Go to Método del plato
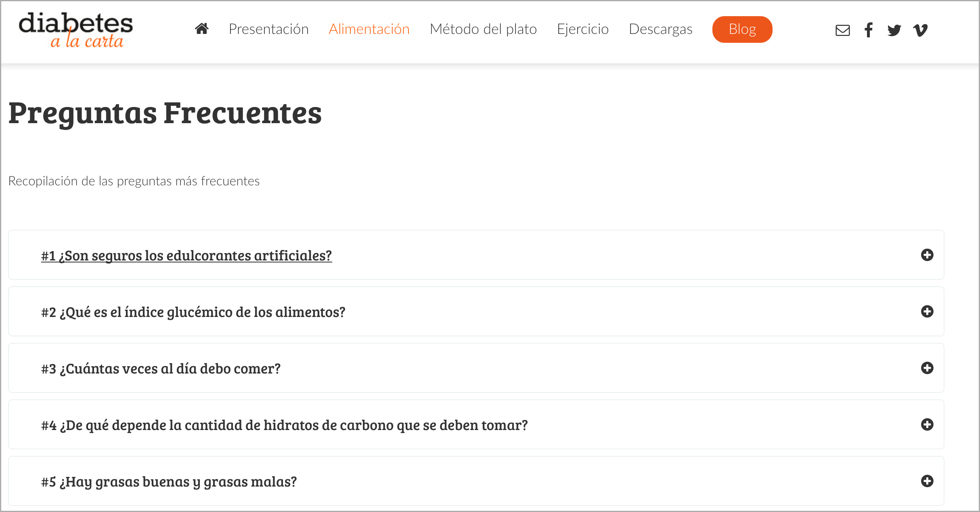Image resolution: width=980 pixels, height=512 pixels. 483,29
